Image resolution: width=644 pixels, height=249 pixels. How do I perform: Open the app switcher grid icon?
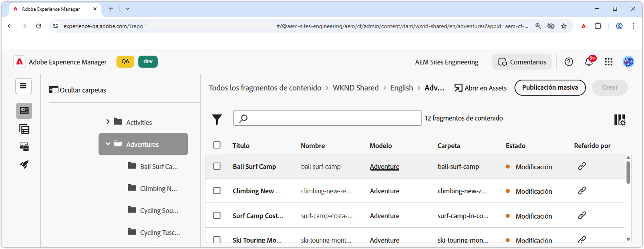(x=609, y=62)
